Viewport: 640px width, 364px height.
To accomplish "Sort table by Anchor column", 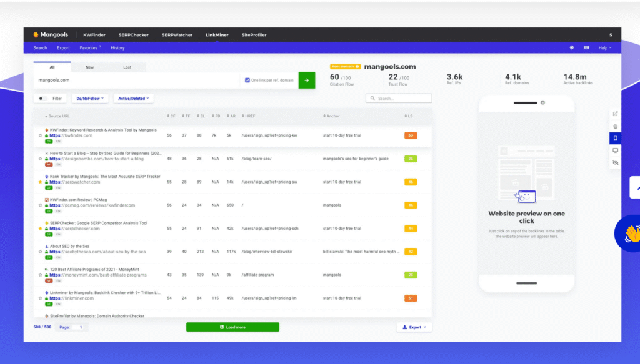I will tap(331, 116).
